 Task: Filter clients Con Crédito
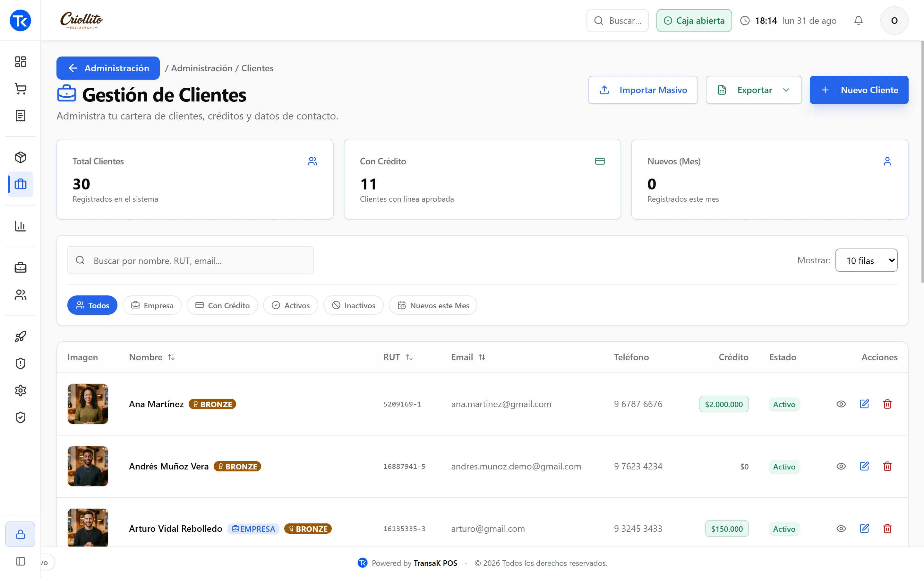click(222, 305)
